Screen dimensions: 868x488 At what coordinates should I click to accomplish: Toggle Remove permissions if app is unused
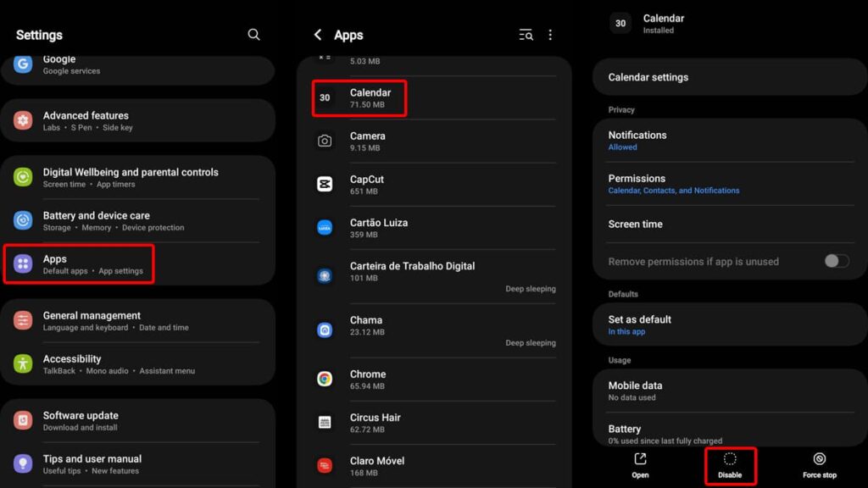(x=836, y=261)
